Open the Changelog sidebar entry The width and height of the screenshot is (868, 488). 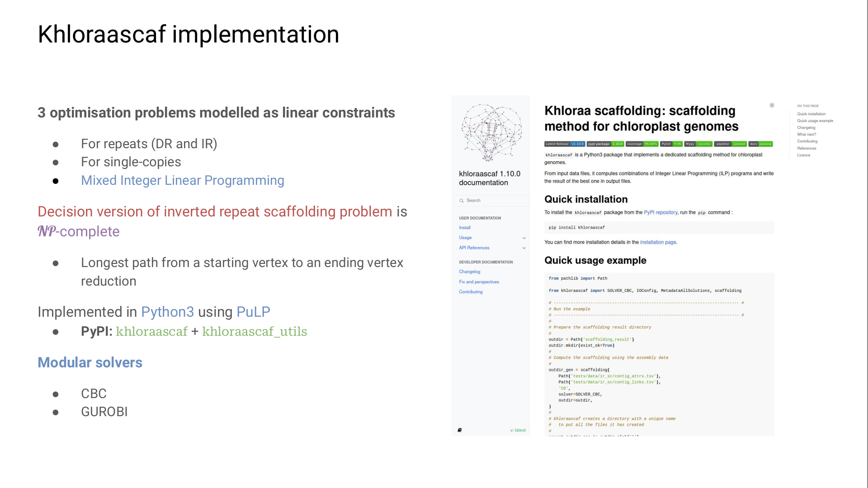469,272
